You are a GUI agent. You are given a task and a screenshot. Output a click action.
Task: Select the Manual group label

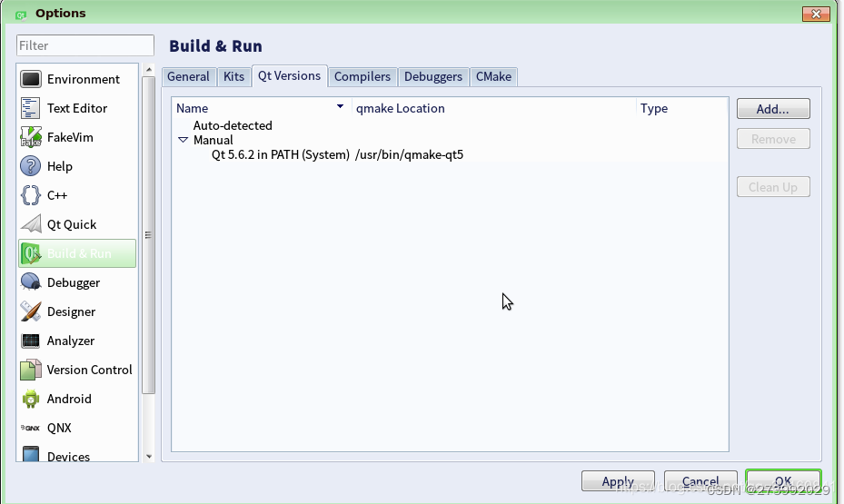click(x=213, y=141)
